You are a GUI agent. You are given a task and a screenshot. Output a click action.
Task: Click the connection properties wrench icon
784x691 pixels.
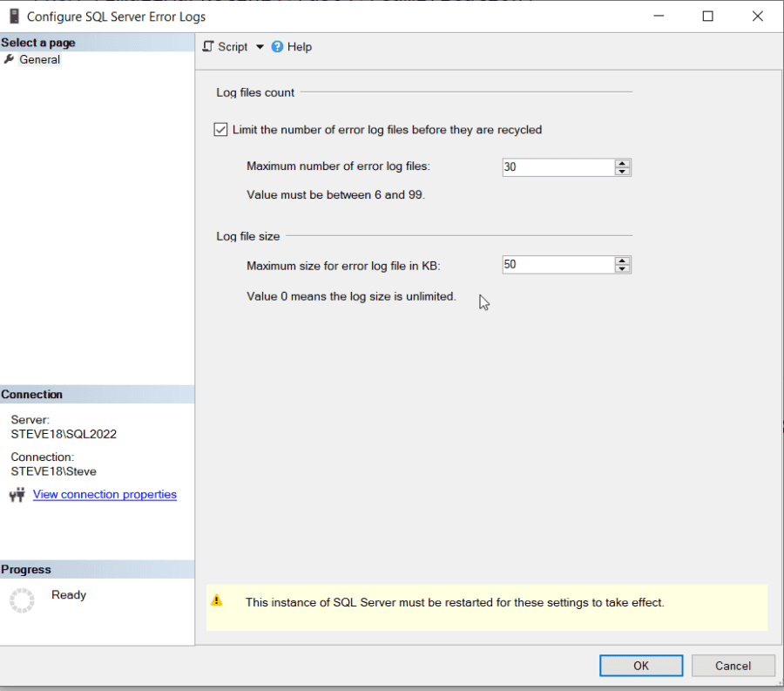pyautogui.click(x=16, y=494)
